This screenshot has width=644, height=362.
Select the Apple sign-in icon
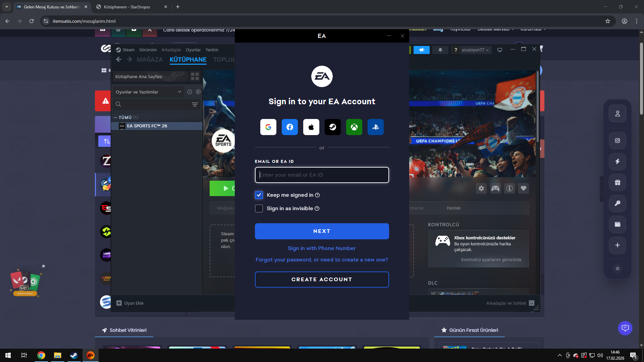[311, 127]
